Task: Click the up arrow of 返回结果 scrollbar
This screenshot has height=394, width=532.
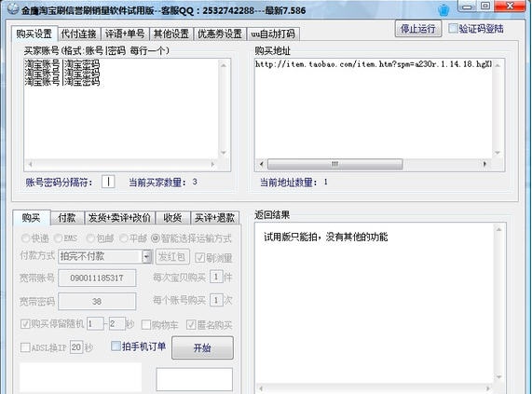Action: 498,230
